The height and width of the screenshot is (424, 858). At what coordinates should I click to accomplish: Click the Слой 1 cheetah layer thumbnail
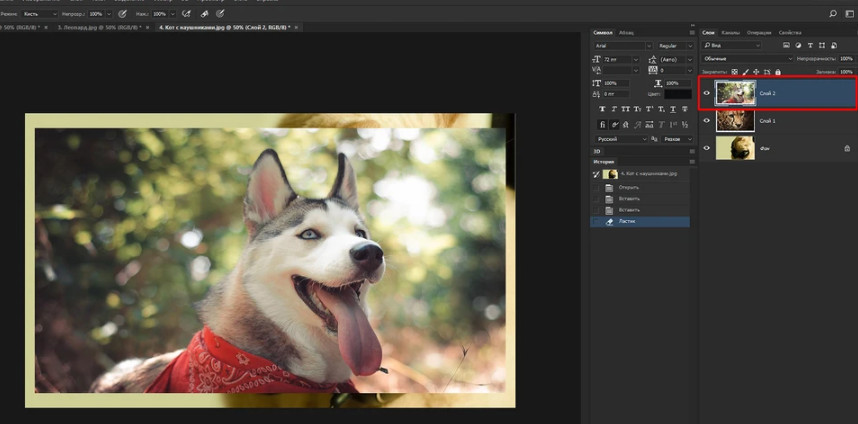(734, 121)
